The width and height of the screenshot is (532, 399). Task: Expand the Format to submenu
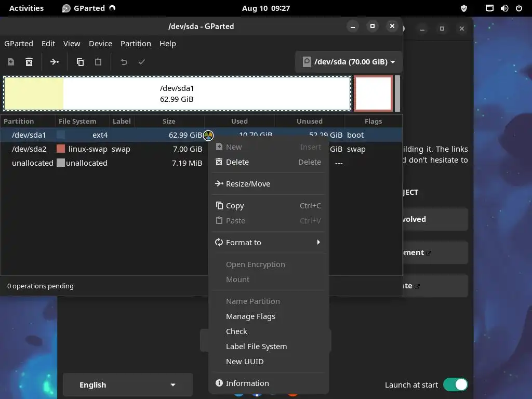(268, 242)
